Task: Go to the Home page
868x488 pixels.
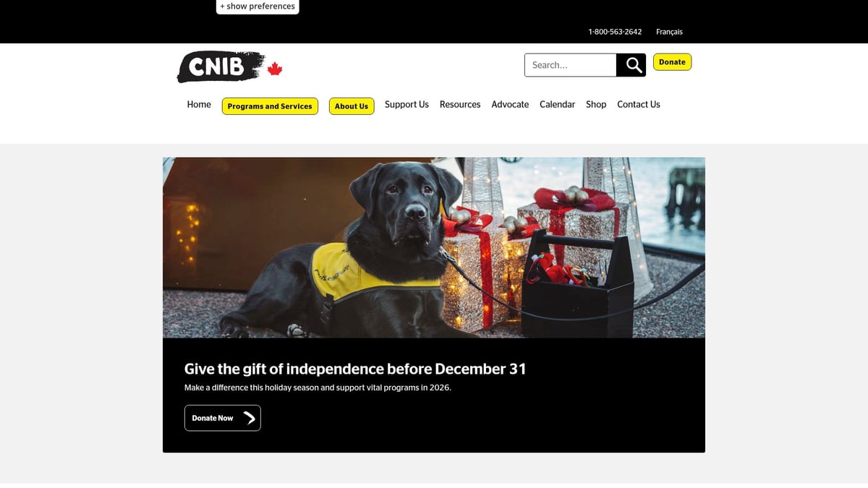Action: (x=199, y=104)
